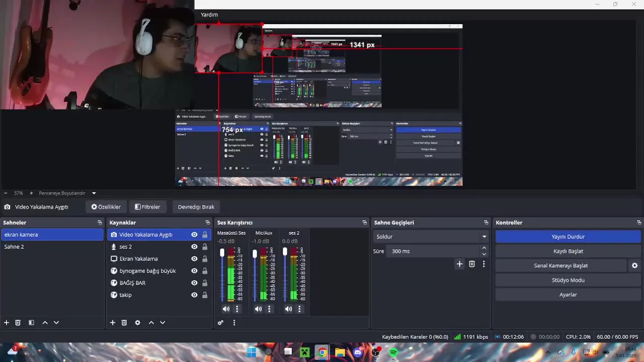Toggle lock on takip source
The width and height of the screenshot is (644, 362).
205,295
